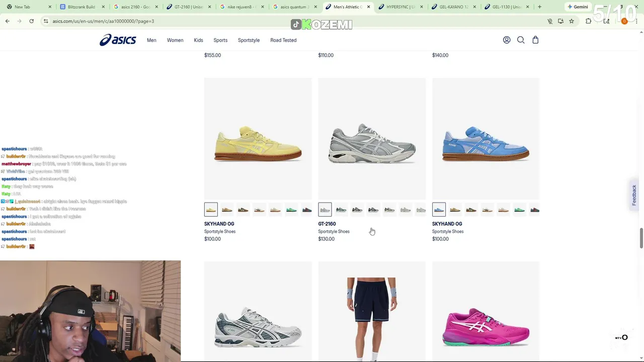Close the HYPERSYNC tab
Viewport: 644px width, 362px height.
click(x=421, y=7)
